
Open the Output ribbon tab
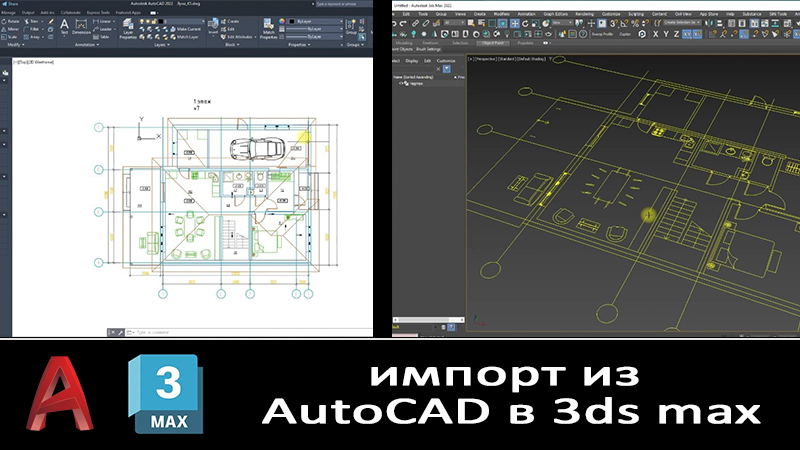tap(28, 13)
